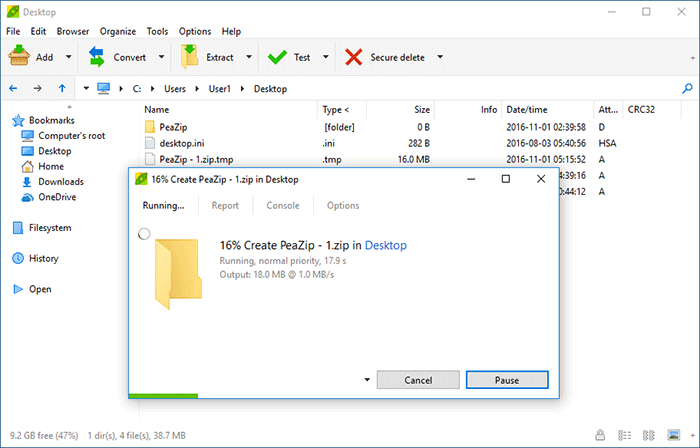
Task: Open search with magnifier icon
Action: pos(687,88)
